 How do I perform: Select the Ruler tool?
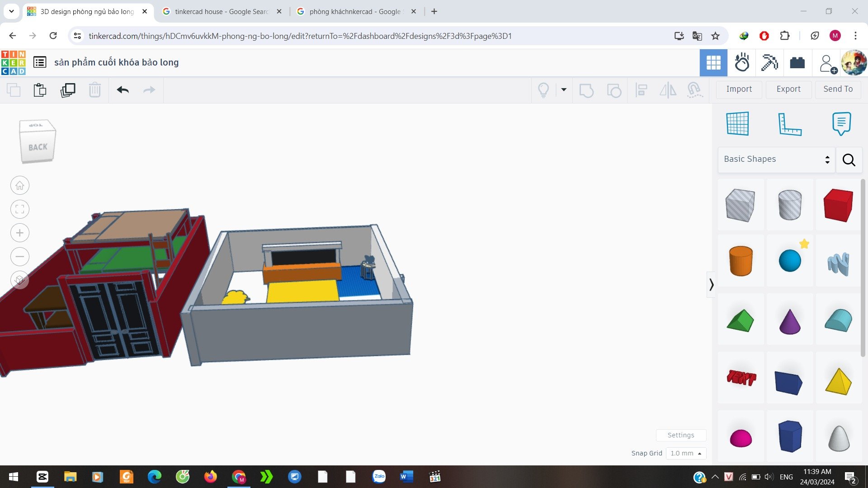[x=790, y=124]
